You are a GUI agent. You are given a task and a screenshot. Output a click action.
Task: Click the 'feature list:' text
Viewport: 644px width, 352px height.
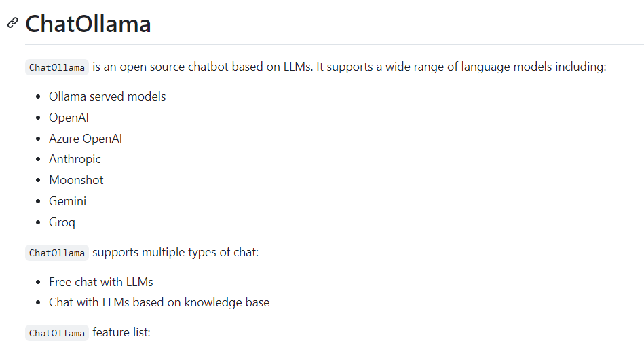pos(121,332)
